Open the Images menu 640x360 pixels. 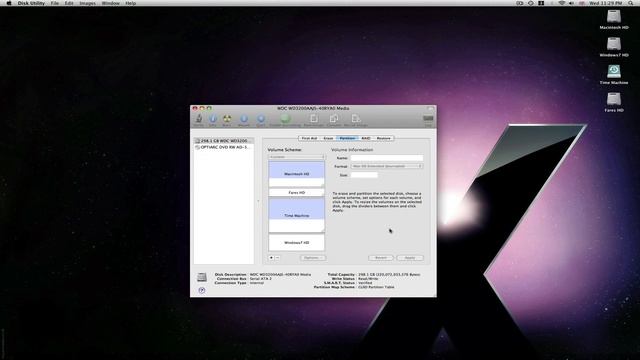(x=87, y=3)
